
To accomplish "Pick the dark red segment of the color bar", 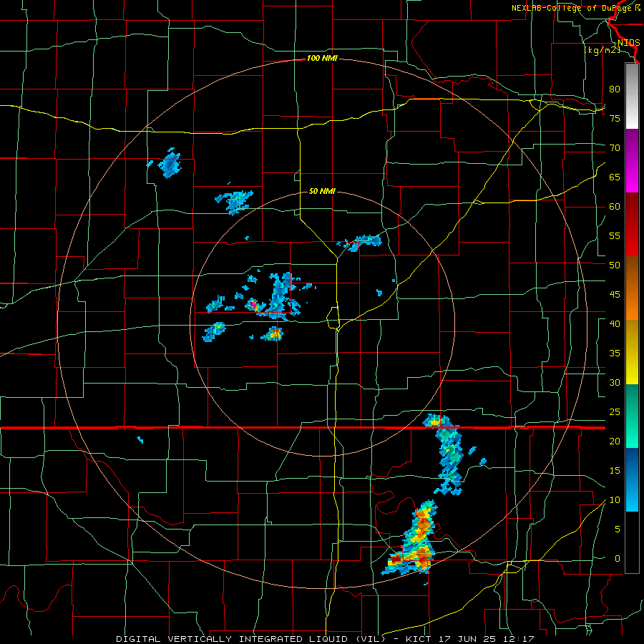I will [x=632, y=224].
